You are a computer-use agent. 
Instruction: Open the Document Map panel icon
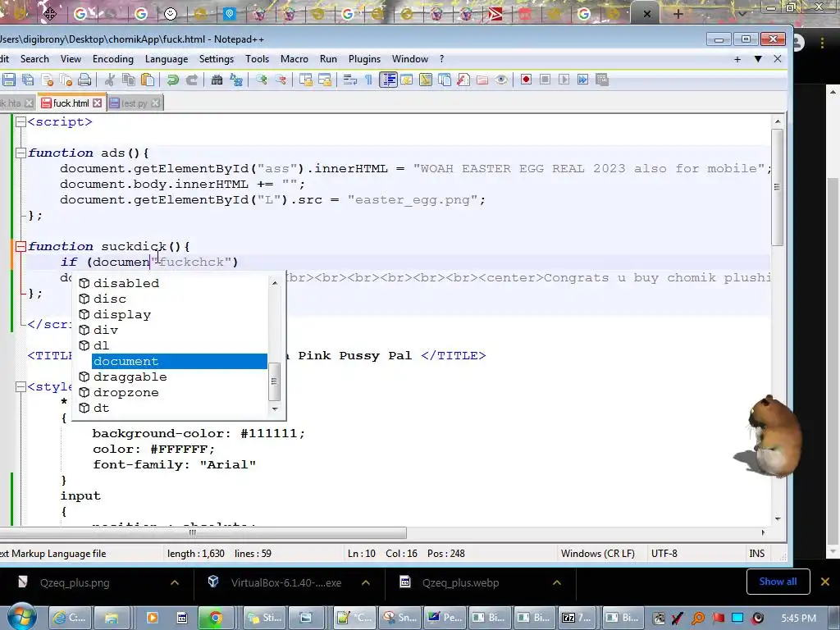tap(426, 80)
